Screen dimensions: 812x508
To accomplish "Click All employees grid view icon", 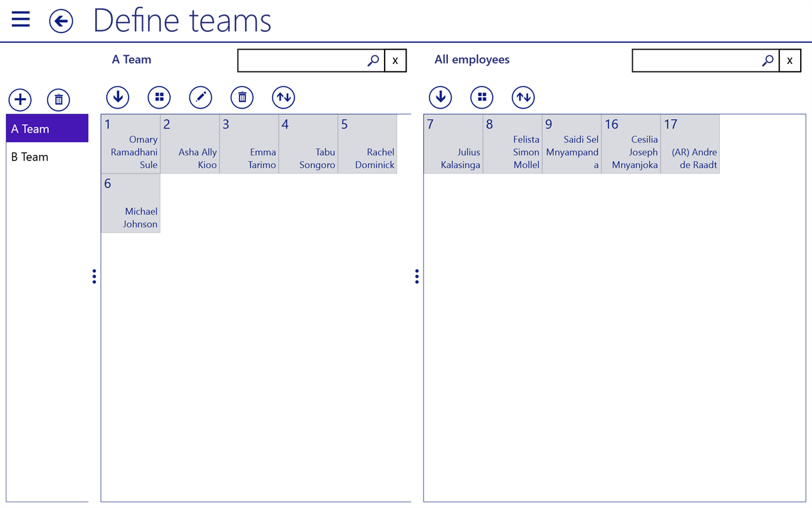I will point(482,97).
